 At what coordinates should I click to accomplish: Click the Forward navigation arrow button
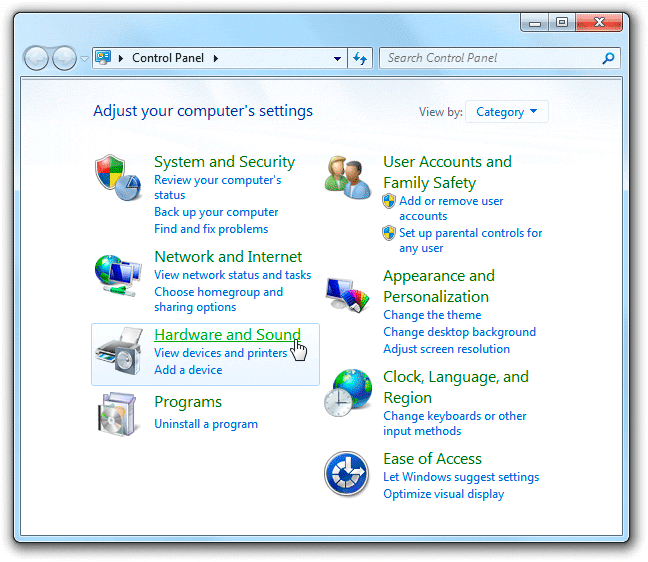pos(64,58)
